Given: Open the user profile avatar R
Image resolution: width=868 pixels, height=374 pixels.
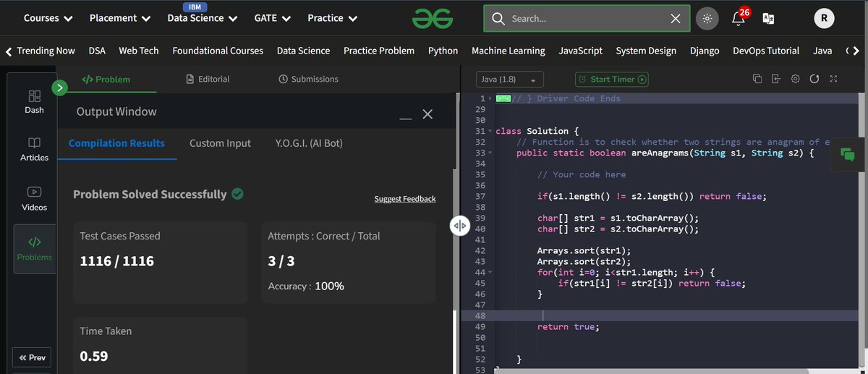Looking at the screenshot, I should coord(824,19).
